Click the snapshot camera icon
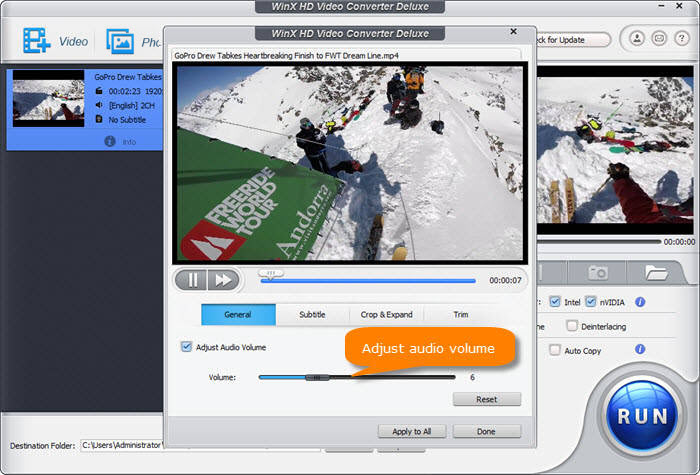Viewport: 700px width, 475px height. point(597,272)
